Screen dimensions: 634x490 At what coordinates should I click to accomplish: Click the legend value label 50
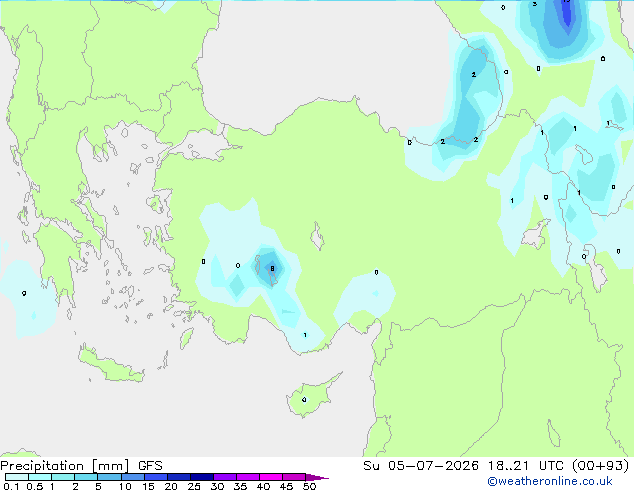tap(310, 486)
